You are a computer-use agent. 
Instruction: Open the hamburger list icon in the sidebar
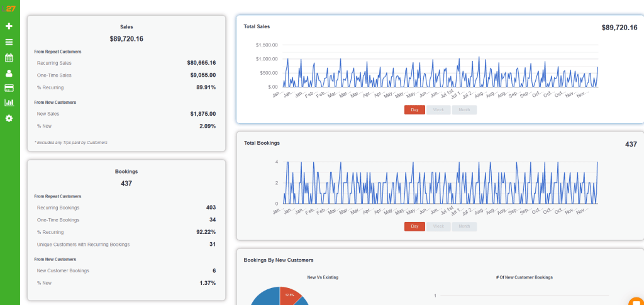(9, 42)
